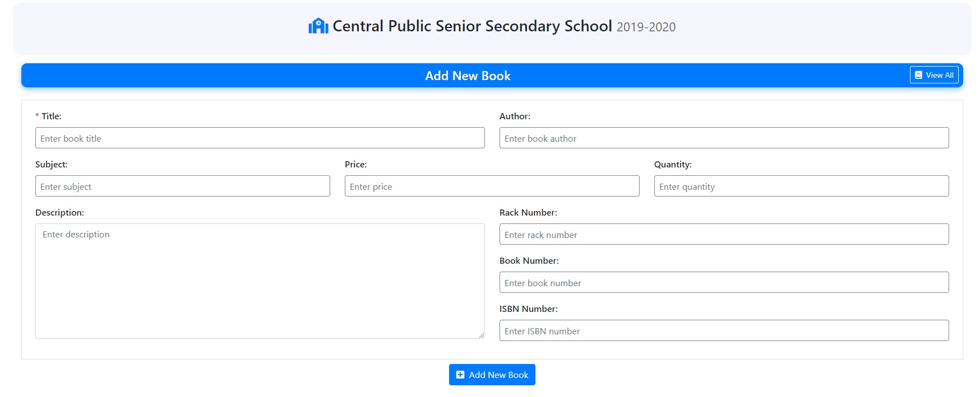Select the View All button
Viewport: 980px width, 397px height.
[933, 74]
